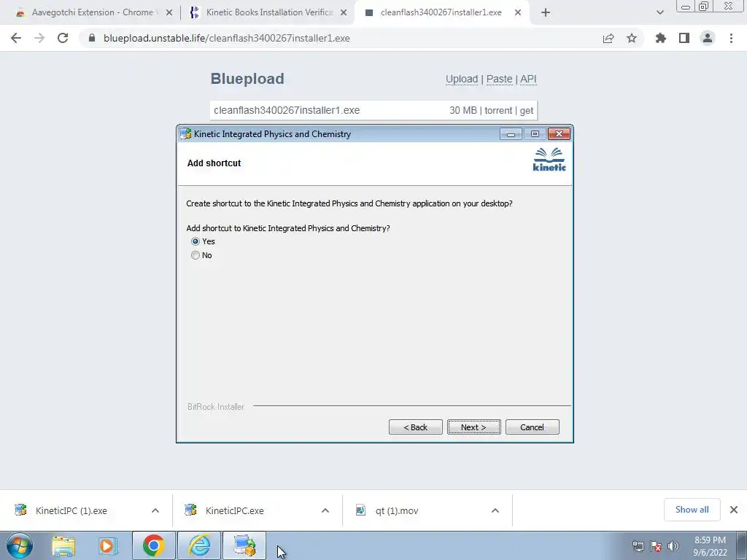Screen dimensions: 747x560
Task: Click the network tray icon
Action: (x=638, y=546)
